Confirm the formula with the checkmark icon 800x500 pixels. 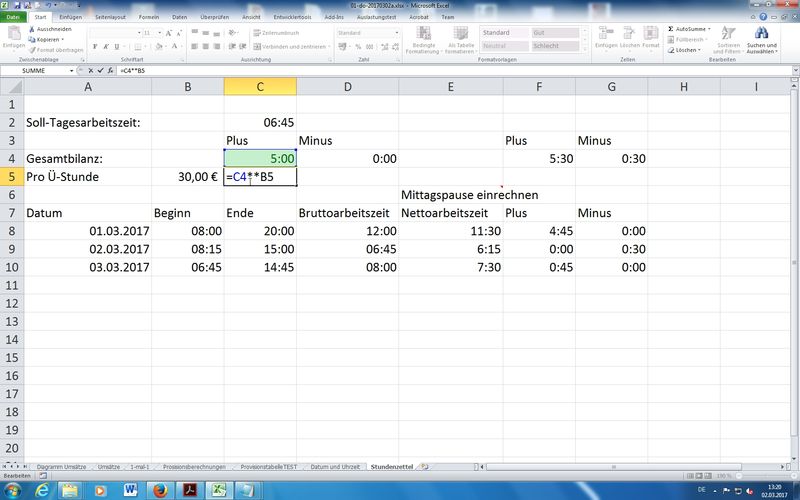click(x=100, y=71)
